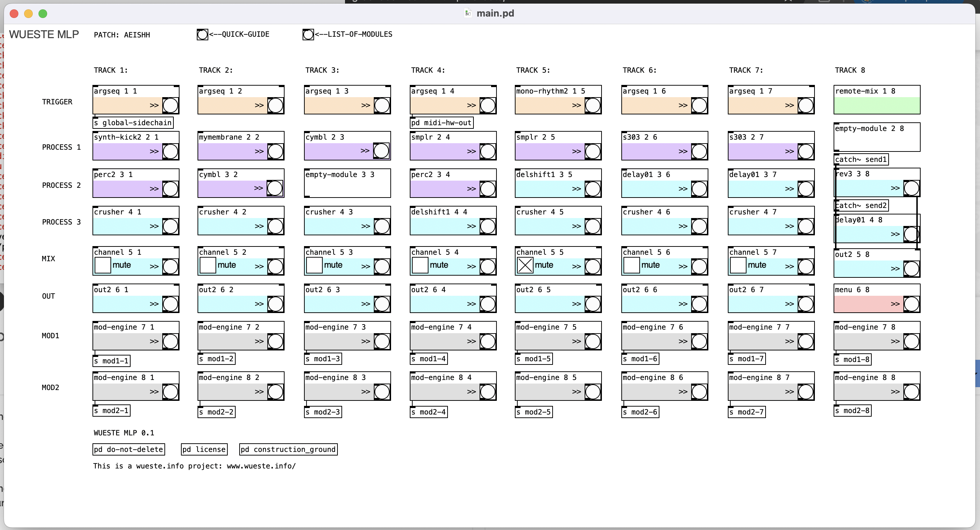Click the bang circle in mod-engine 7 5

click(593, 341)
